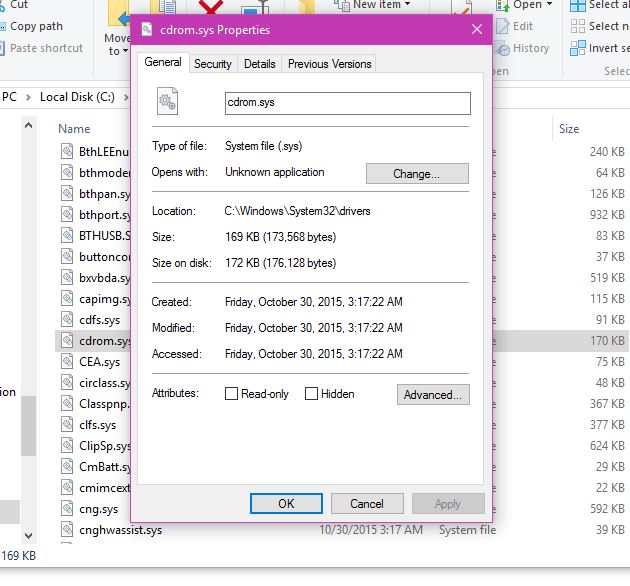Open file History from ribbon

click(x=531, y=48)
